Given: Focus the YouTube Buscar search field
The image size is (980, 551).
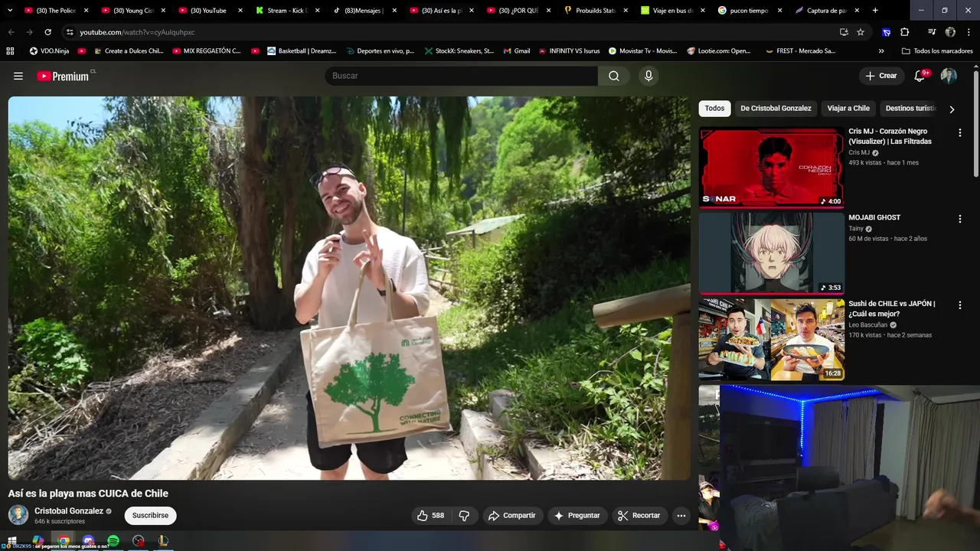Looking at the screenshot, I should point(461,76).
